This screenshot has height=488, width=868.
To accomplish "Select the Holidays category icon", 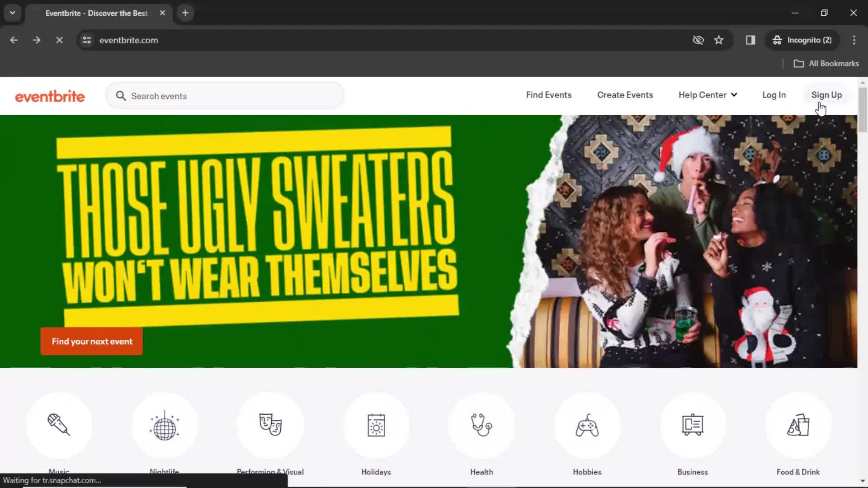I will coord(376,424).
